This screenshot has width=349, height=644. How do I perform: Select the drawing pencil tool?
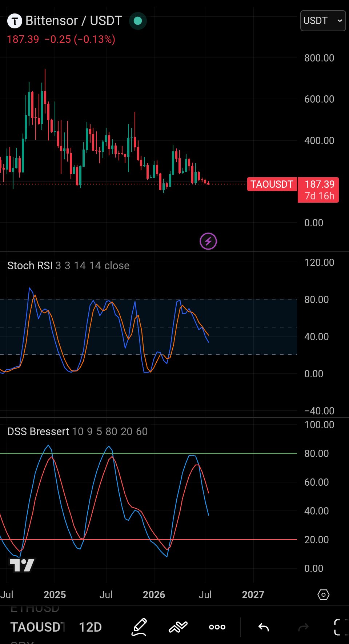tap(139, 627)
